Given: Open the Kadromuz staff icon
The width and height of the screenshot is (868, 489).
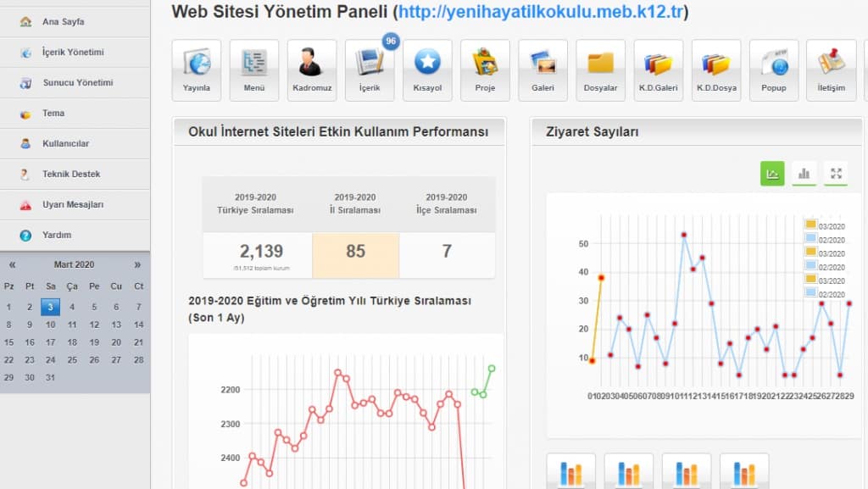Looking at the screenshot, I should pyautogui.click(x=312, y=69).
